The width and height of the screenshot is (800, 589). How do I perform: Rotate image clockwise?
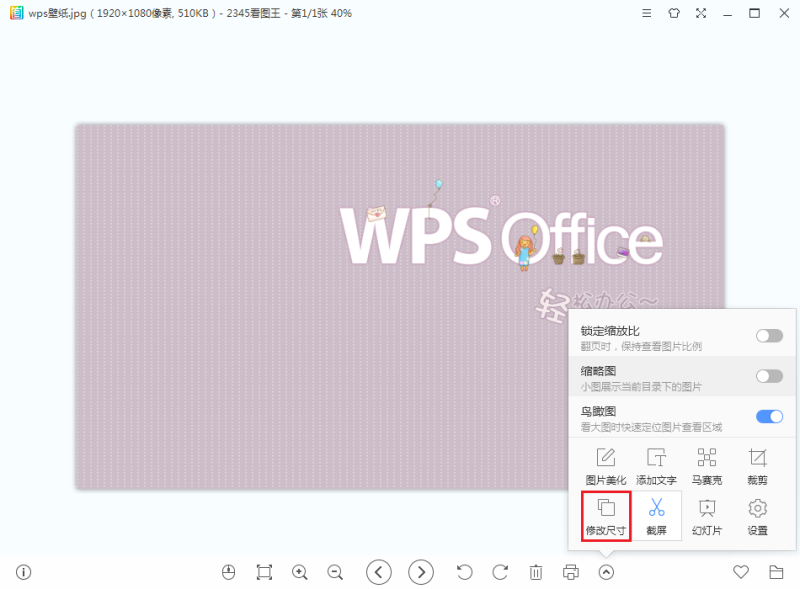[x=500, y=572]
